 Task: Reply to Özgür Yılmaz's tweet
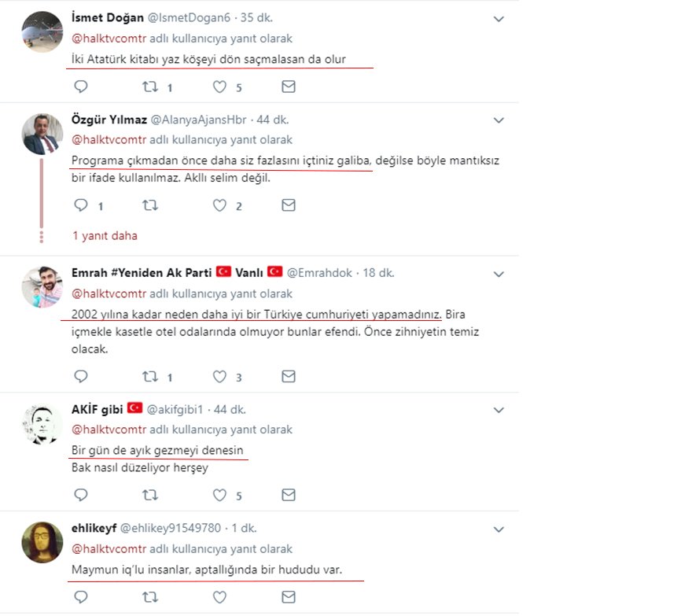pos(80,205)
